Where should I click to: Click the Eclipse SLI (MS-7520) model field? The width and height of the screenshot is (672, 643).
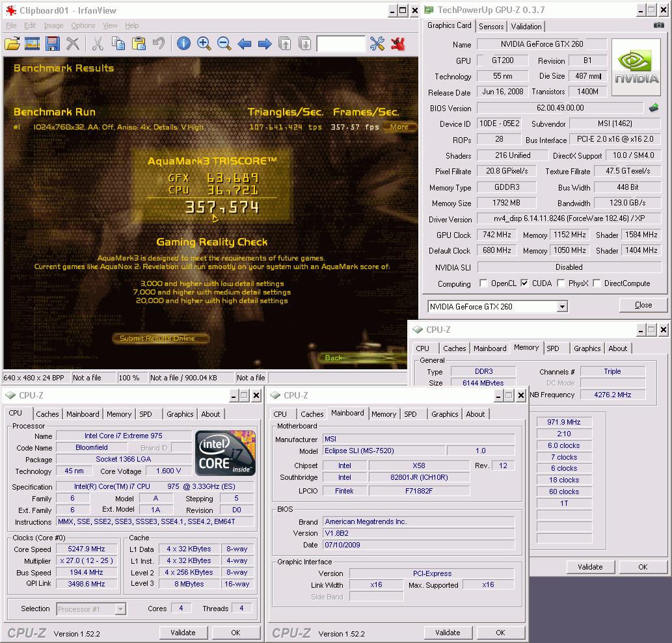click(x=384, y=451)
